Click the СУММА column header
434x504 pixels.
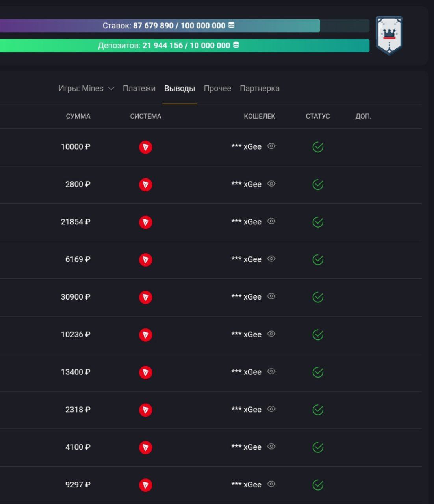[78, 116]
